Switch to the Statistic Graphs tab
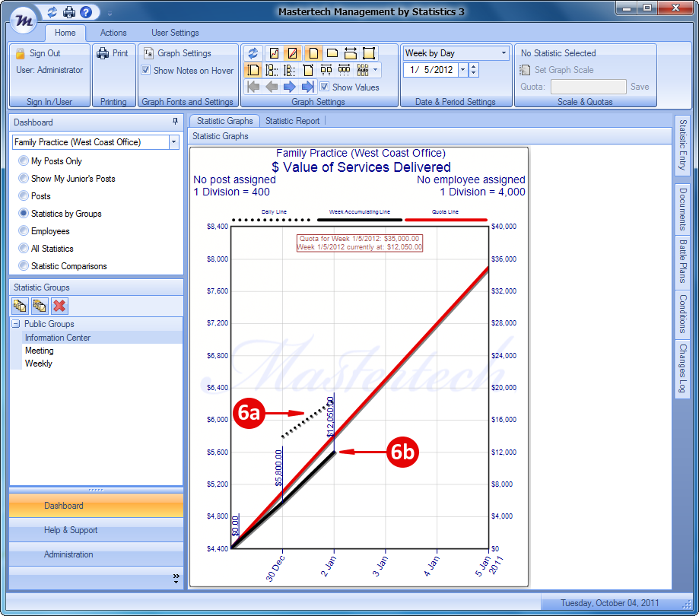Screen dimensions: 699x616 224,121
